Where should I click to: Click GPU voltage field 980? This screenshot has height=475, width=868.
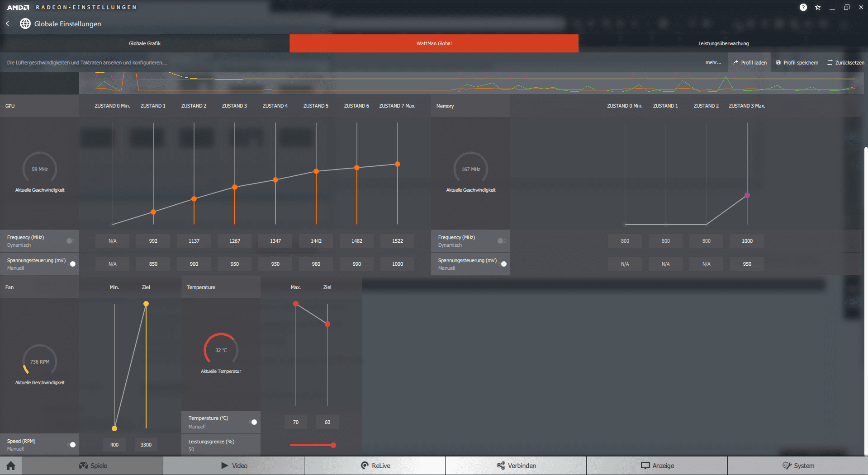pos(316,264)
